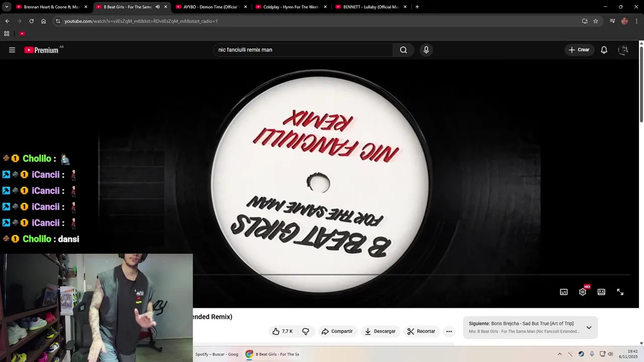Viewport: 644px width, 362px height.
Task: Open media controls music-list icon
Action: point(612,21)
